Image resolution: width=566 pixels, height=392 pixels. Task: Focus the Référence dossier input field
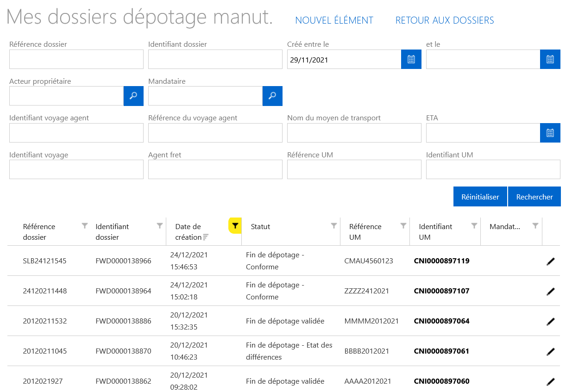click(x=76, y=59)
